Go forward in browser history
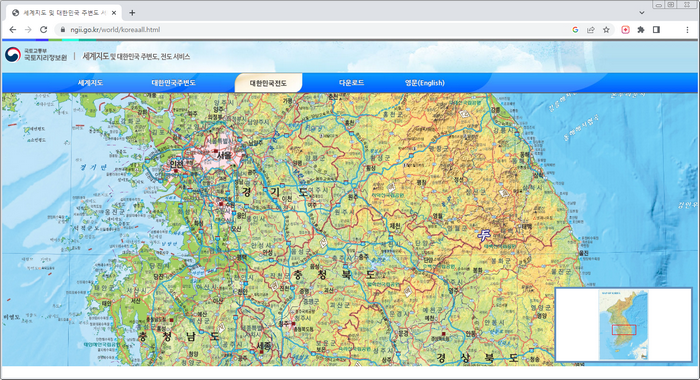The width and height of the screenshot is (700, 380). coord(28,29)
